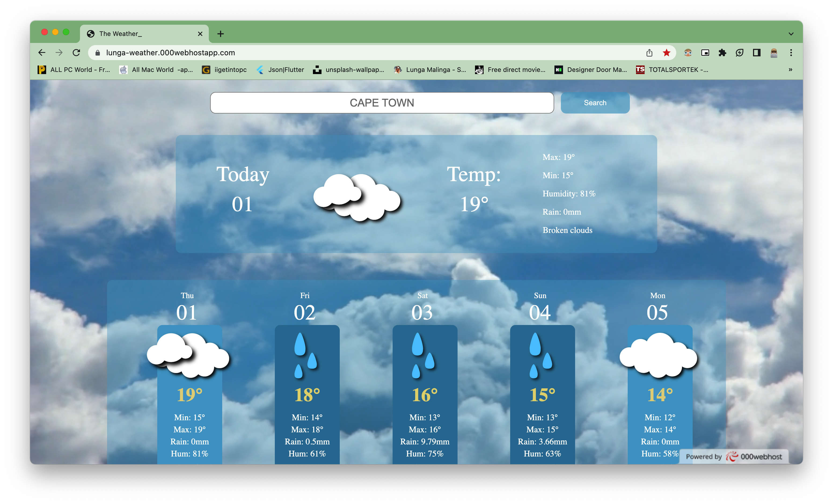
Task: Open the share page icon in address bar
Action: (x=649, y=53)
